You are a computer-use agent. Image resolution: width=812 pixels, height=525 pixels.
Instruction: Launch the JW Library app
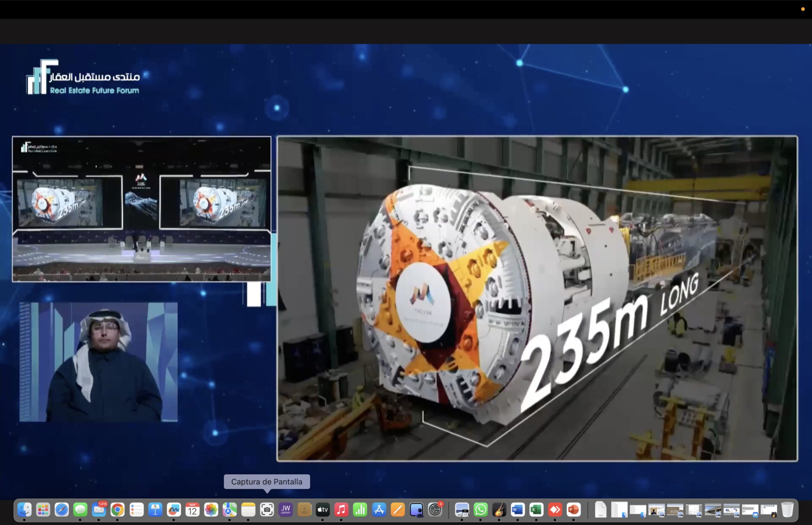[285, 510]
